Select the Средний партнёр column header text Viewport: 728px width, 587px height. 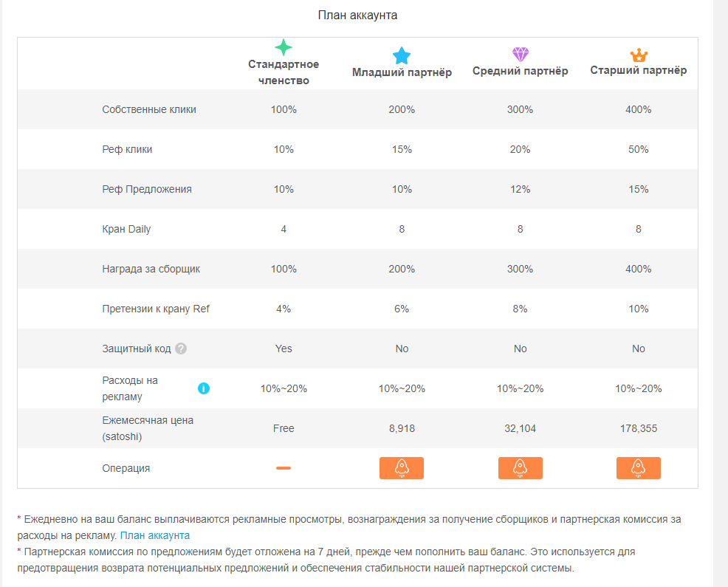(521, 71)
